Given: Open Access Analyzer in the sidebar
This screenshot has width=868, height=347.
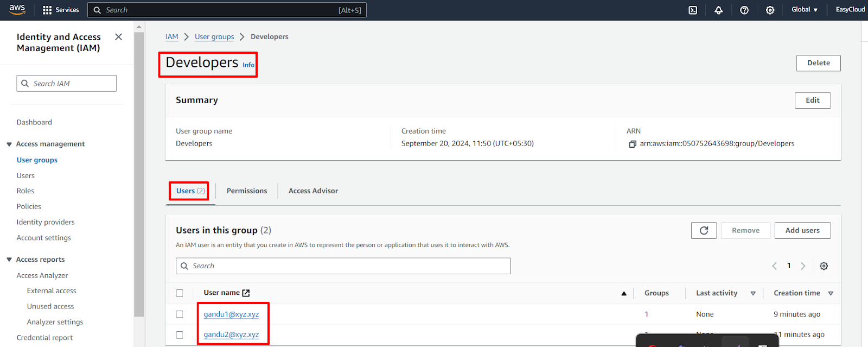Looking at the screenshot, I should pyautogui.click(x=42, y=275).
